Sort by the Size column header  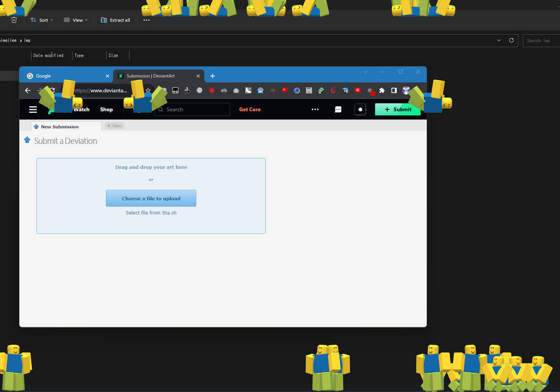tap(113, 56)
